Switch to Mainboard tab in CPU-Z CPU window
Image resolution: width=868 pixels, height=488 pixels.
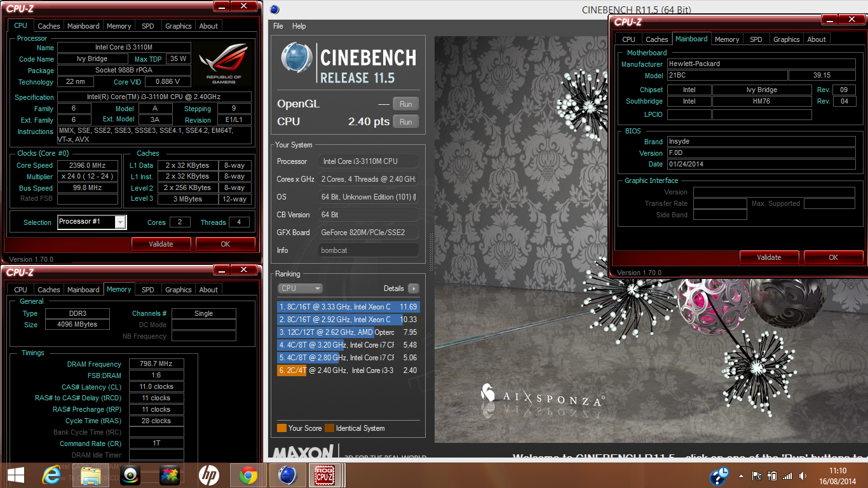[83, 26]
